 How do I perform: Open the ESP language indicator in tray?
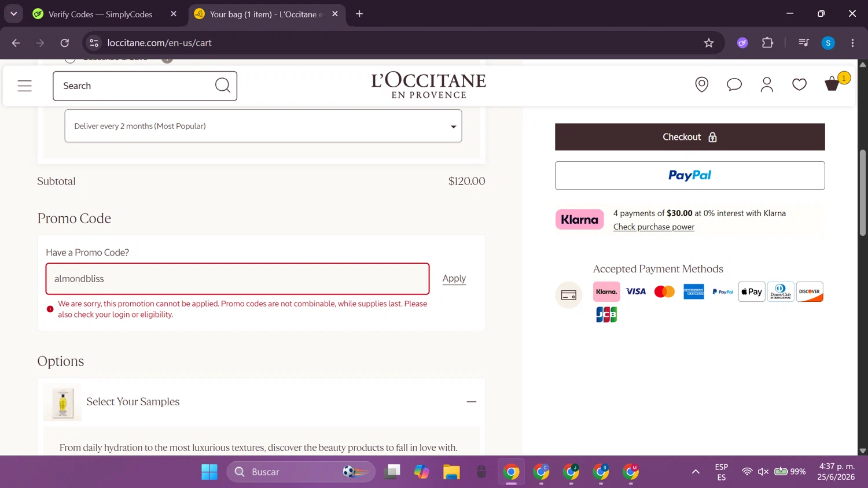click(x=721, y=472)
